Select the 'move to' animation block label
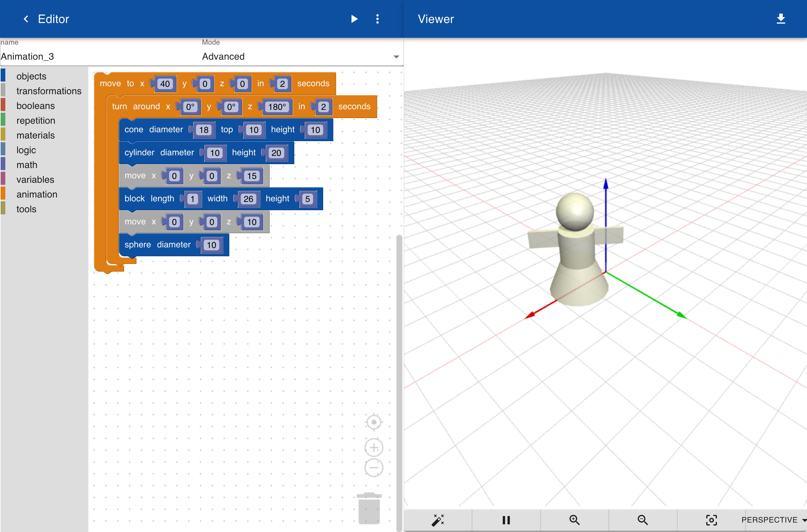The height and width of the screenshot is (532, 807). (x=117, y=84)
